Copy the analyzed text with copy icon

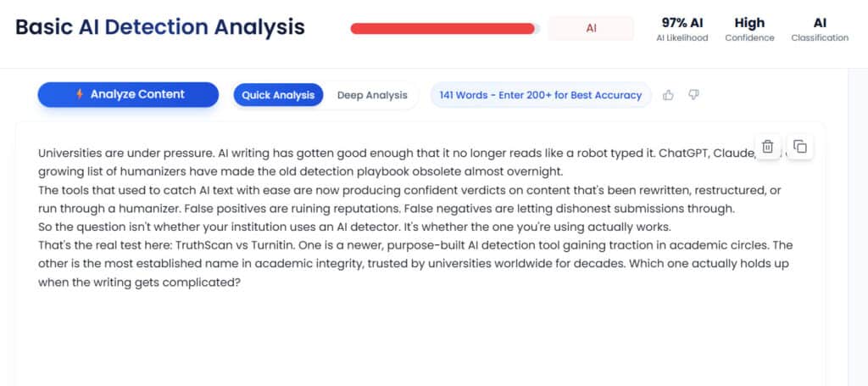(x=799, y=147)
